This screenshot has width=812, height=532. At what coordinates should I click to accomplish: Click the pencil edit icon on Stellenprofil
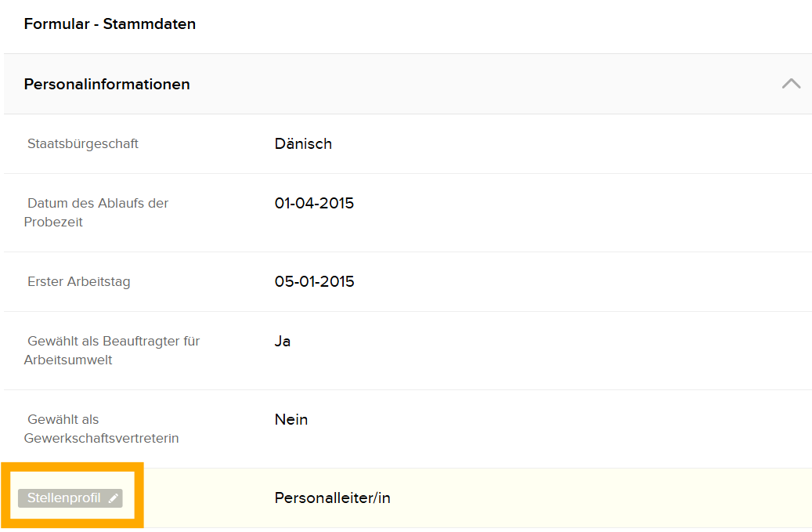tap(114, 498)
